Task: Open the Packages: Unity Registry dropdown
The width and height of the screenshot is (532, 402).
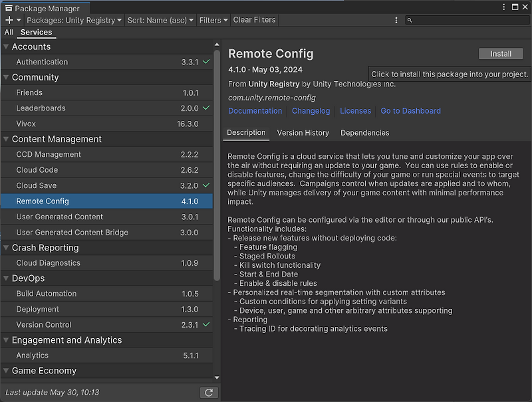Action: 74,20
